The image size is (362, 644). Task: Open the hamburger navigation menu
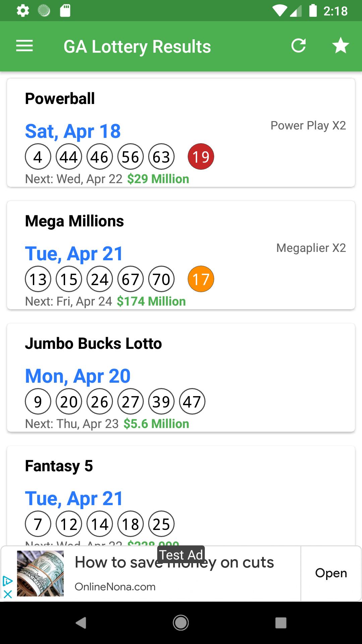(24, 46)
